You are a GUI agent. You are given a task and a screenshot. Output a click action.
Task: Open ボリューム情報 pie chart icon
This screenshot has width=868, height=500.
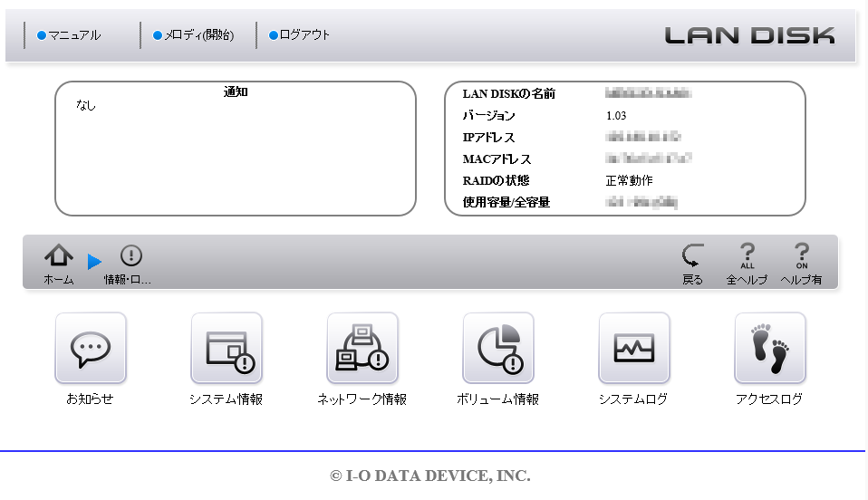[498, 349]
